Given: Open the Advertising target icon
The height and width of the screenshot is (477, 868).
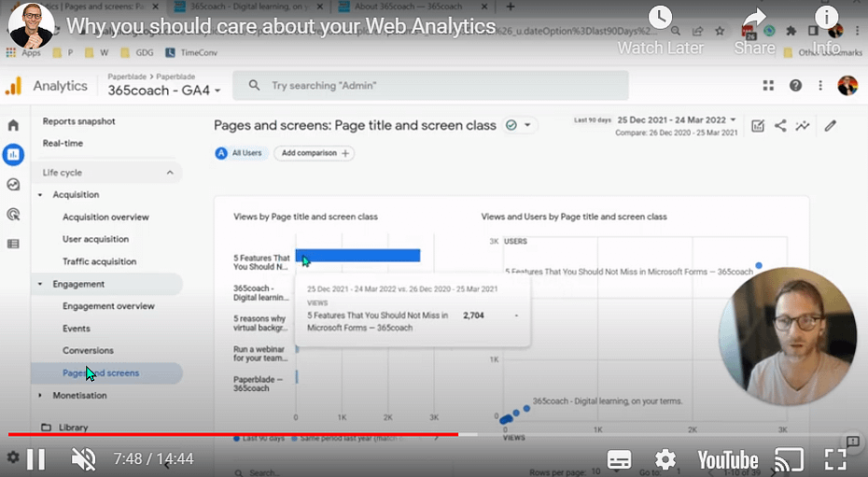Looking at the screenshot, I should click(x=13, y=214).
